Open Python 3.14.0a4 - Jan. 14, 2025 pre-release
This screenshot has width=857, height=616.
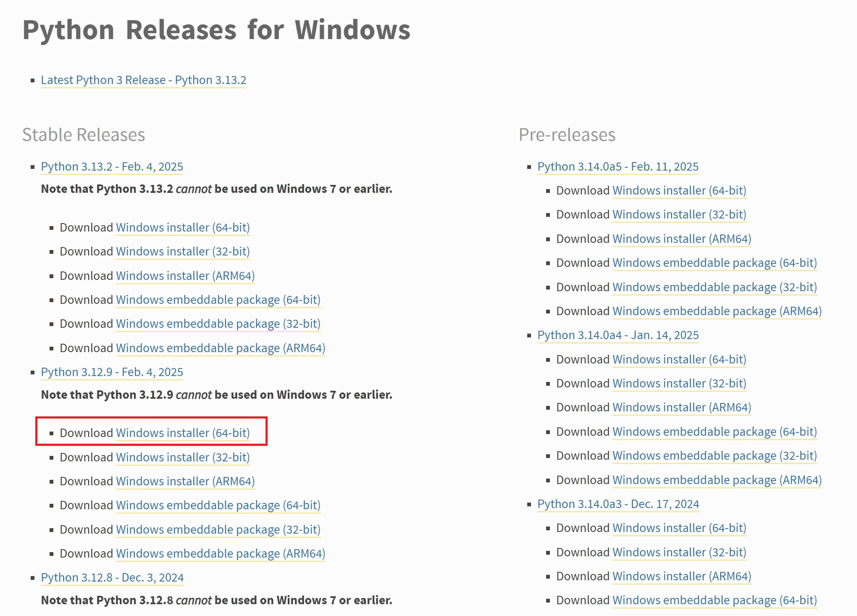pyautogui.click(x=618, y=335)
